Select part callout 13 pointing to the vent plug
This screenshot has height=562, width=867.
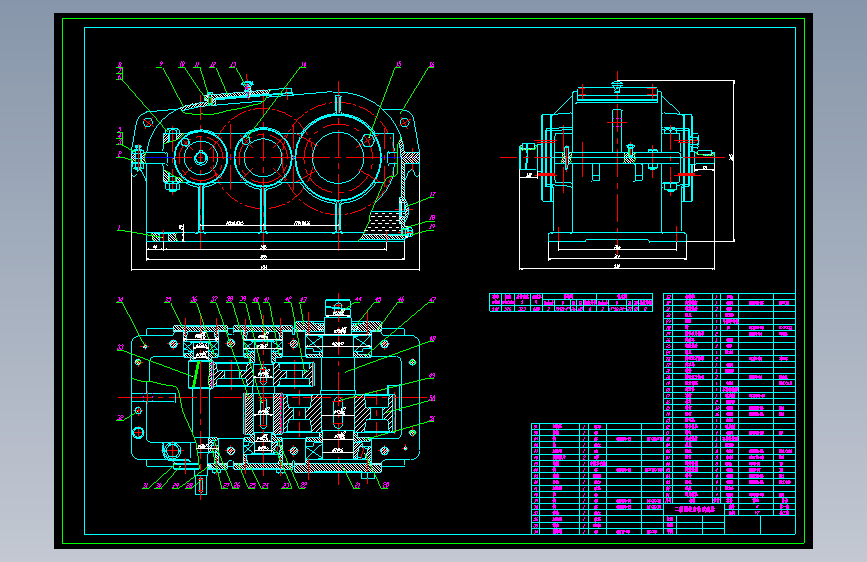(x=233, y=65)
